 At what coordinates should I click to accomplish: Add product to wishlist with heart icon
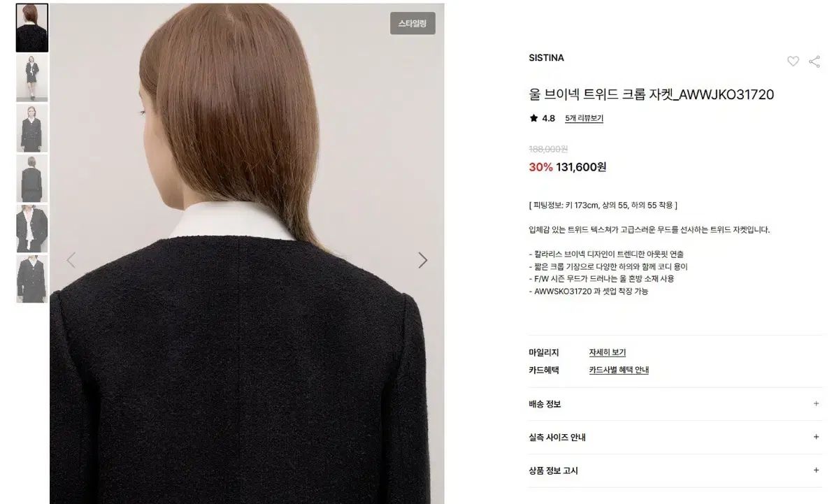click(793, 62)
